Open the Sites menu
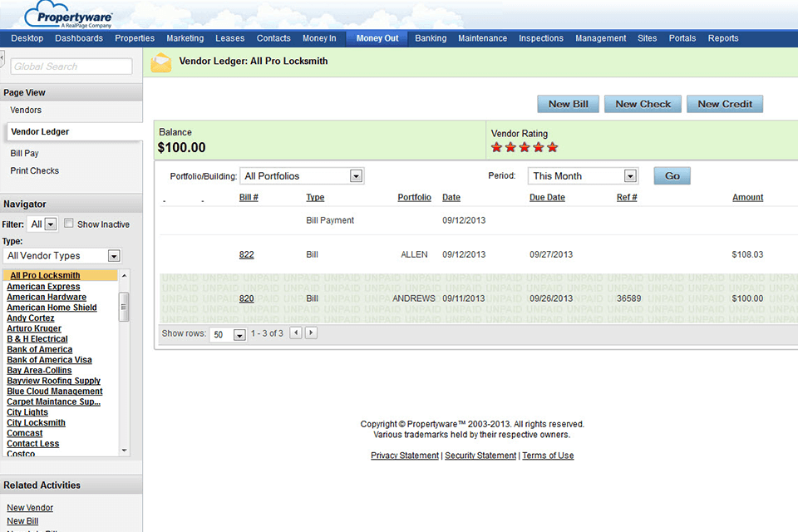The height and width of the screenshot is (532, 798). tap(647, 38)
